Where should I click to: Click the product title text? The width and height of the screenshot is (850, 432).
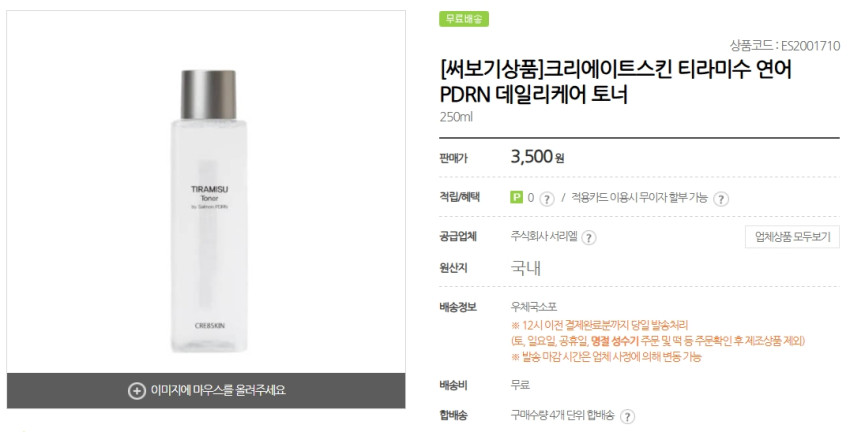(x=616, y=82)
